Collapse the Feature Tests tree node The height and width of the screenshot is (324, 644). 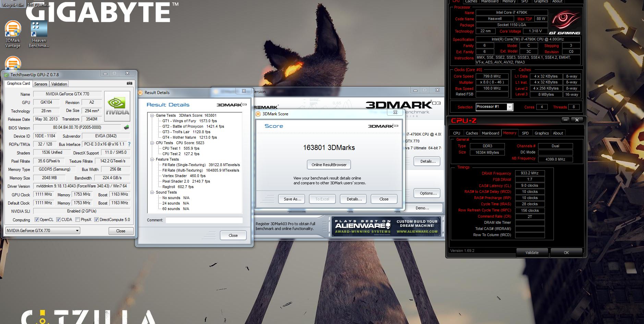point(152,160)
